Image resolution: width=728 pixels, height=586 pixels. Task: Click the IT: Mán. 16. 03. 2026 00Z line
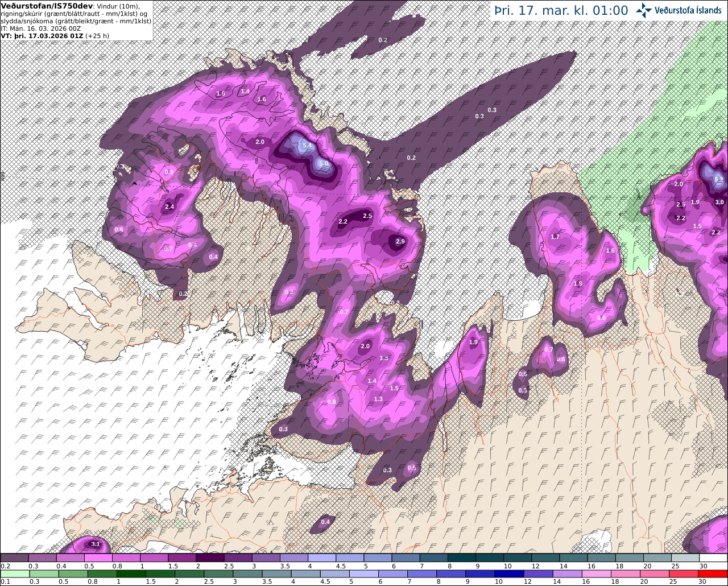[40, 28]
